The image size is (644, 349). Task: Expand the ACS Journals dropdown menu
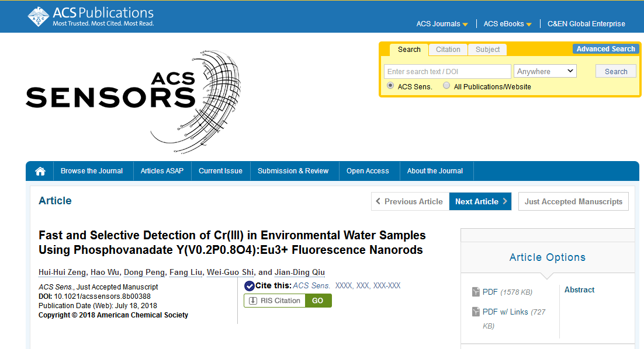[x=442, y=24]
